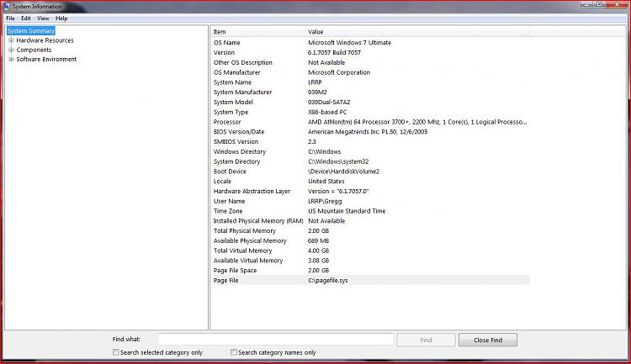The width and height of the screenshot is (631, 364).
Task: Click the American Megatrends Inc. value
Action: [x=368, y=132]
